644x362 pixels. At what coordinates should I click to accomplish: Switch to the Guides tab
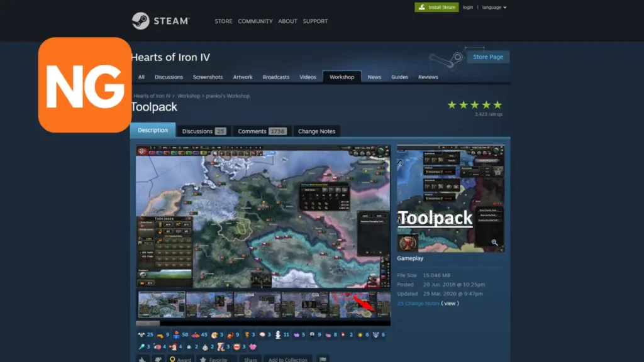point(399,77)
